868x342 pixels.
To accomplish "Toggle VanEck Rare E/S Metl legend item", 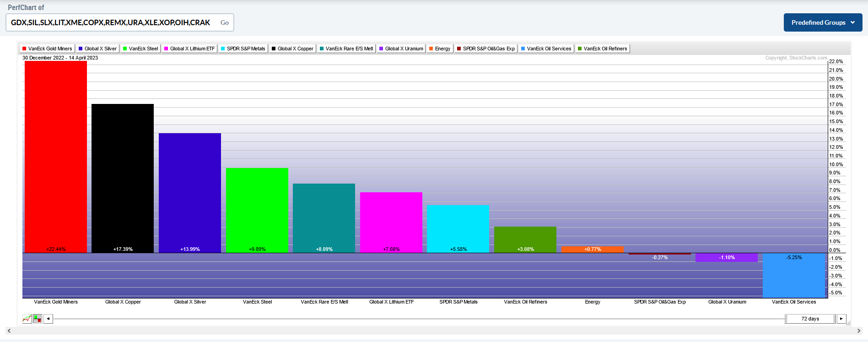I will coord(346,49).
